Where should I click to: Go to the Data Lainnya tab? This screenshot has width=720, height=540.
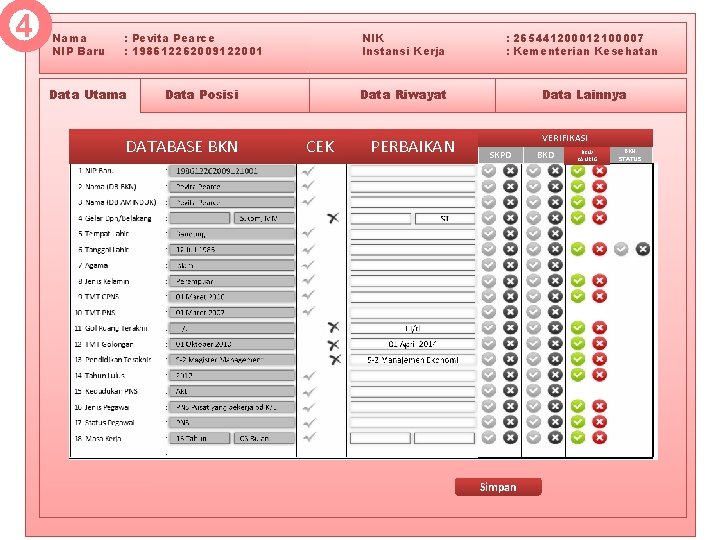coord(591,95)
